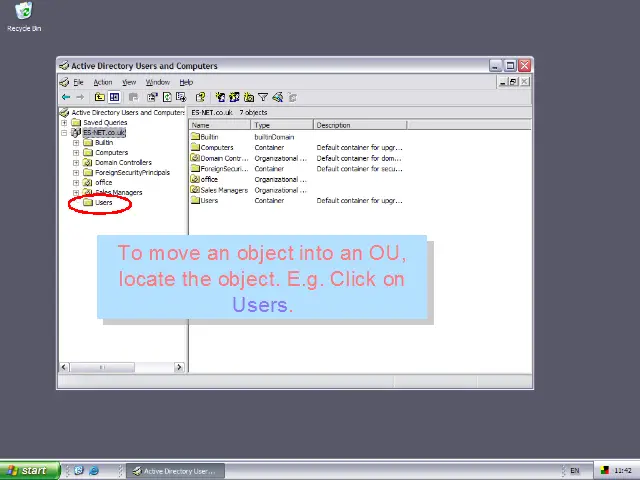Sort by Type column header

point(282,125)
